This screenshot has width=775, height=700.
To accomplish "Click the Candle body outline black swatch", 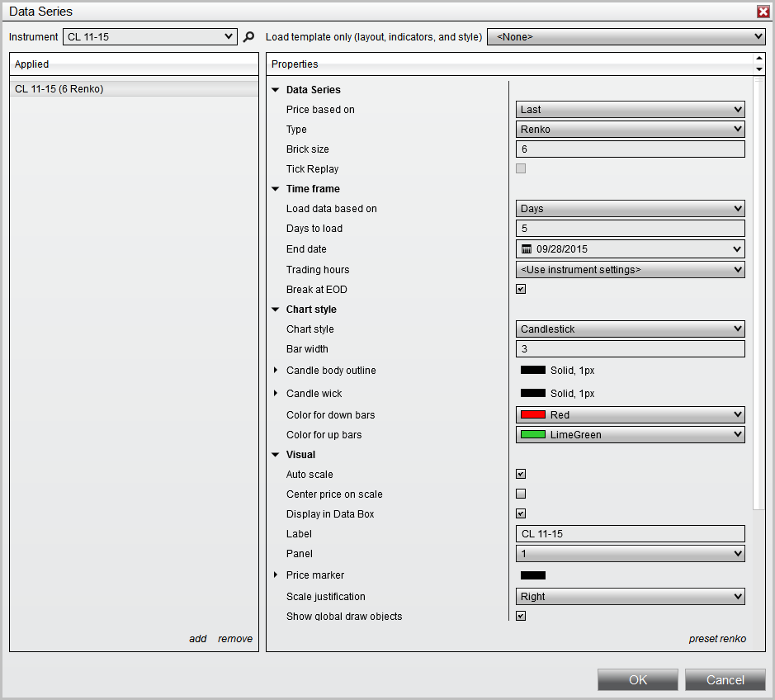I will pyautogui.click(x=533, y=371).
